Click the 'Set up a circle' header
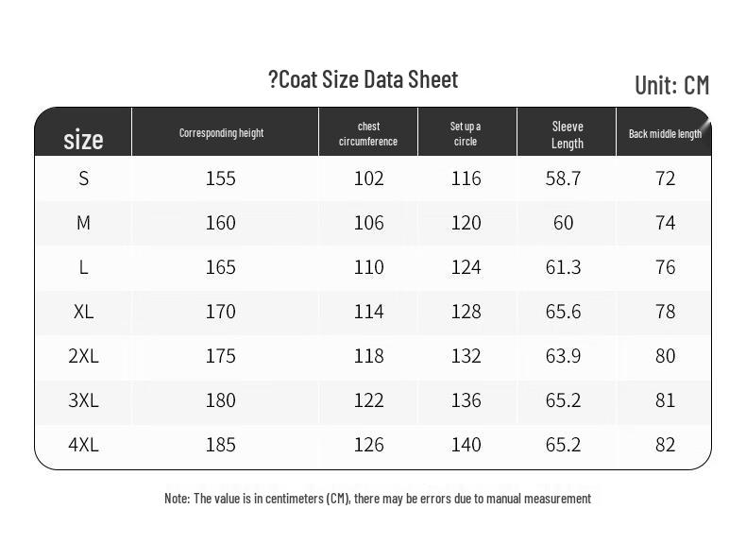The image size is (746, 560). coord(466,134)
